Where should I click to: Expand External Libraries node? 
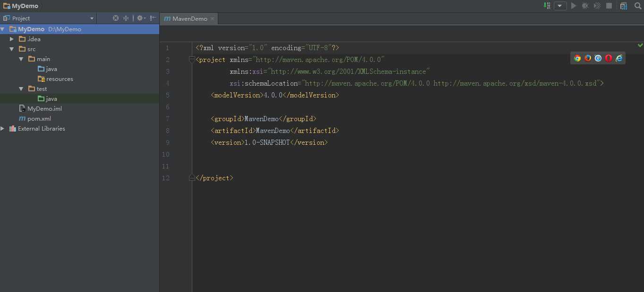3,128
